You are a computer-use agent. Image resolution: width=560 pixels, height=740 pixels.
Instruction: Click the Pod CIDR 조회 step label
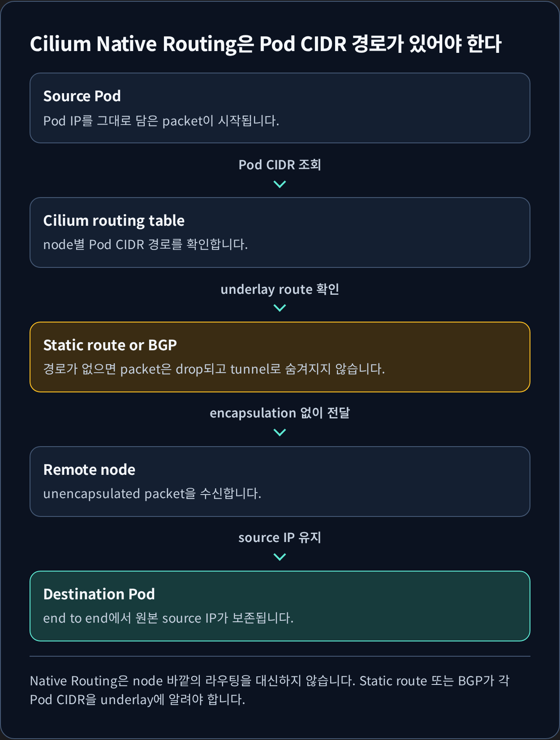tap(280, 165)
